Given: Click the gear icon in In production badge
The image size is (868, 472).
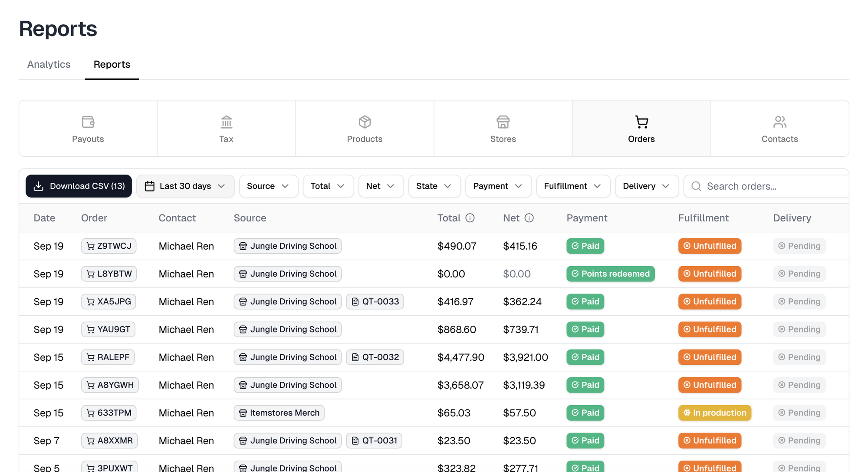Looking at the screenshot, I should pyautogui.click(x=687, y=413).
